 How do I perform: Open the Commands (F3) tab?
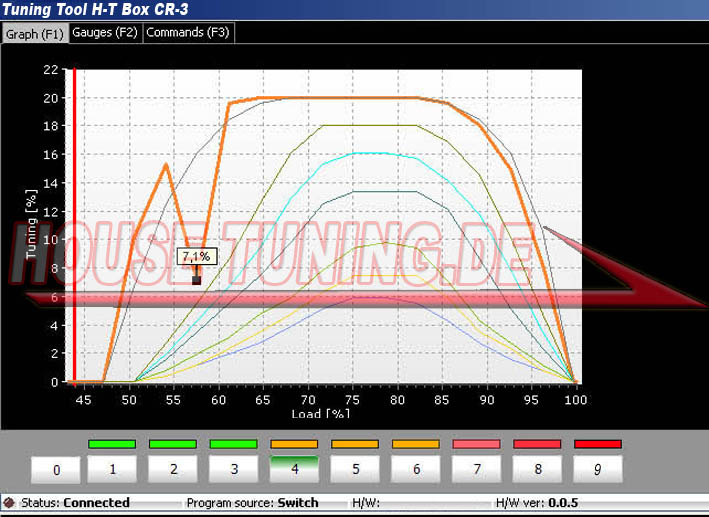(x=188, y=33)
